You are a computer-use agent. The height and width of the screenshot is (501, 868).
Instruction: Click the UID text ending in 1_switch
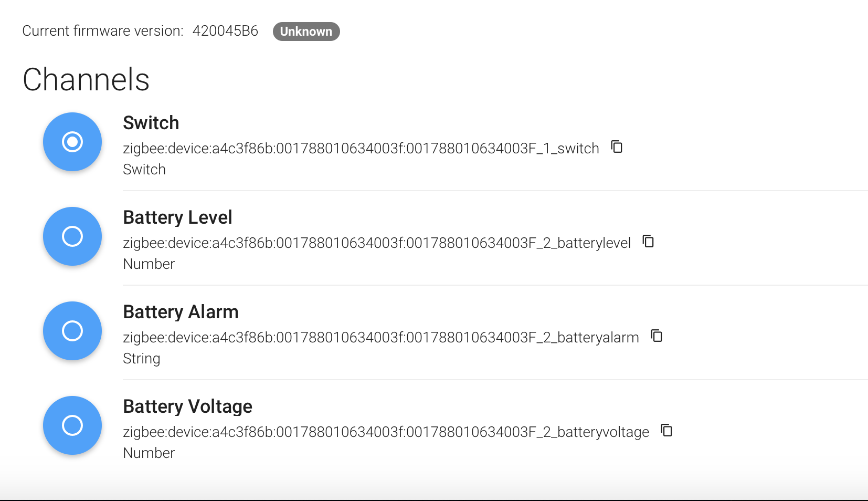tap(361, 149)
